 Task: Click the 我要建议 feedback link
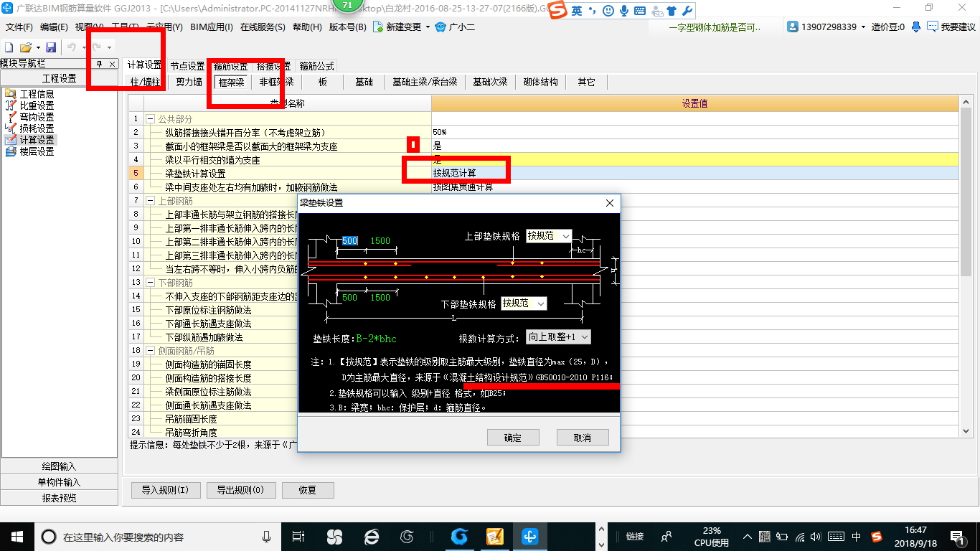click(951, 27)
